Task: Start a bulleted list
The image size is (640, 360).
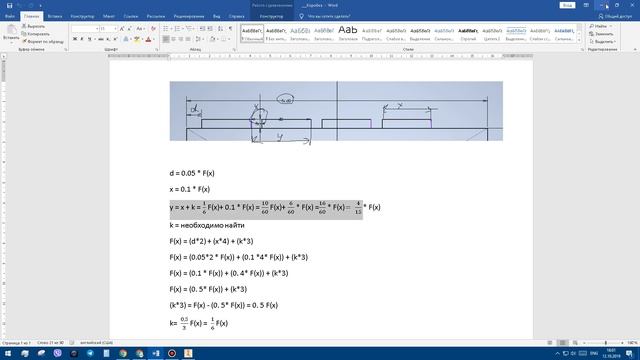Action: [x=166, y=29]
